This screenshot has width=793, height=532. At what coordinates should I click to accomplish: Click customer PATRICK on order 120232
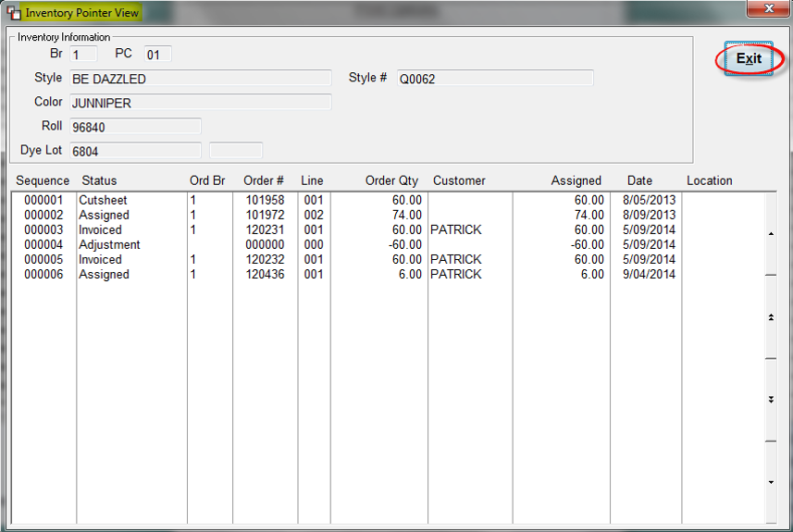[455, 259]
